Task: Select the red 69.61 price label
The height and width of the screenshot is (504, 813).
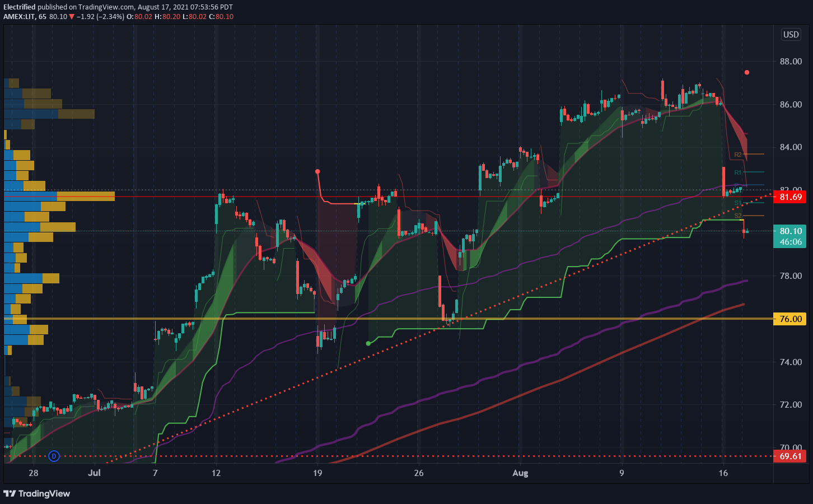Action: [790, 456]
